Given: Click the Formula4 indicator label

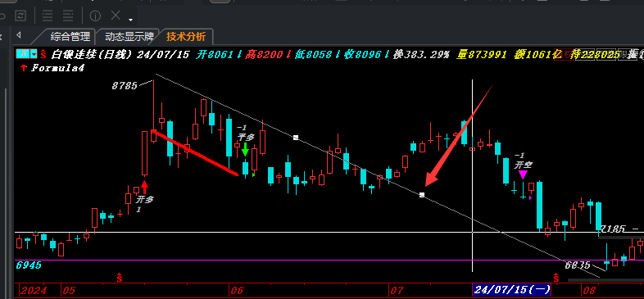Looking at the screenshot, I should point(58,68).
